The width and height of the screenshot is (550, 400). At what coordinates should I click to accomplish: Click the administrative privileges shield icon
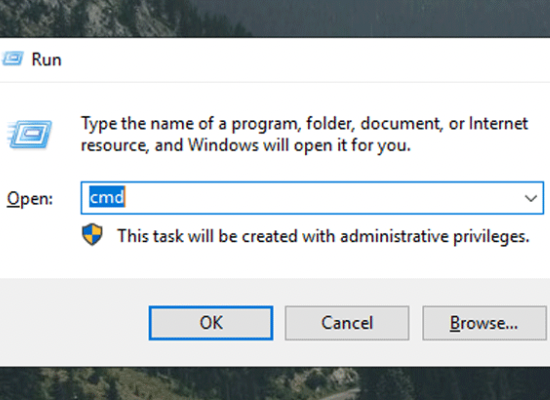click(92, 235)
